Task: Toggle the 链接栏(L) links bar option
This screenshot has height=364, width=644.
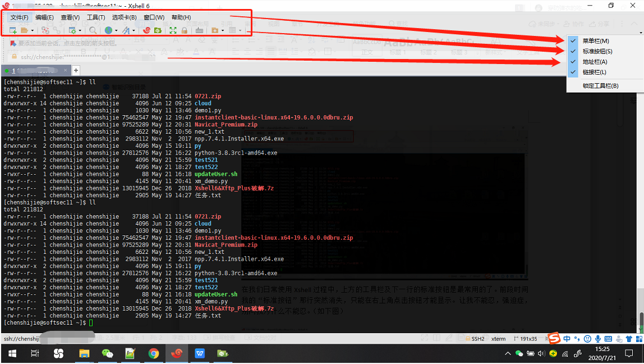Action: [x=604, y=72]
